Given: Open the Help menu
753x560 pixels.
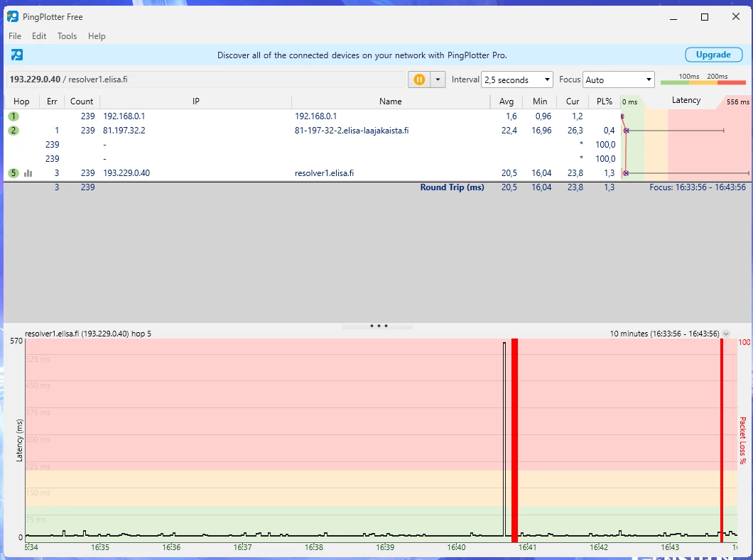Looking at the screenshot, I should [x=97, y=36].
